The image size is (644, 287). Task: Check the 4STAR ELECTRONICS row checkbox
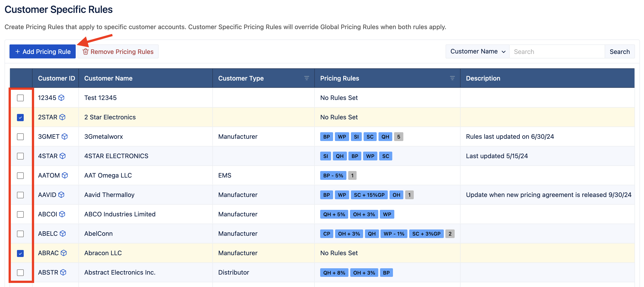21,156
